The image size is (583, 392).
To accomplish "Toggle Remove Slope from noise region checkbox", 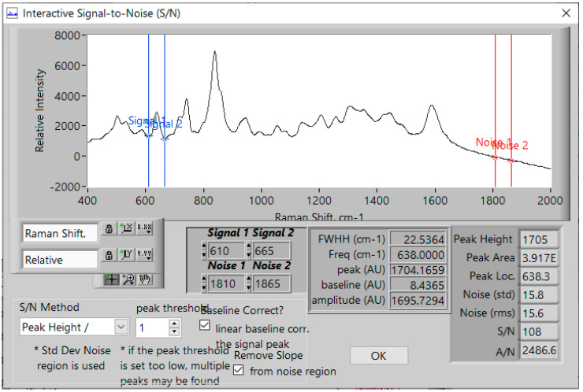I will (x=240, y=371).
